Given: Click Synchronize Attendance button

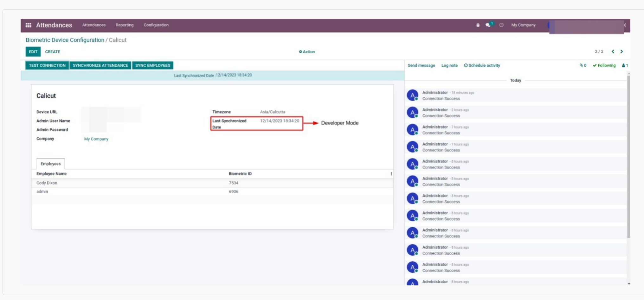Looking at the screenshot, I should tap(100, 65).
